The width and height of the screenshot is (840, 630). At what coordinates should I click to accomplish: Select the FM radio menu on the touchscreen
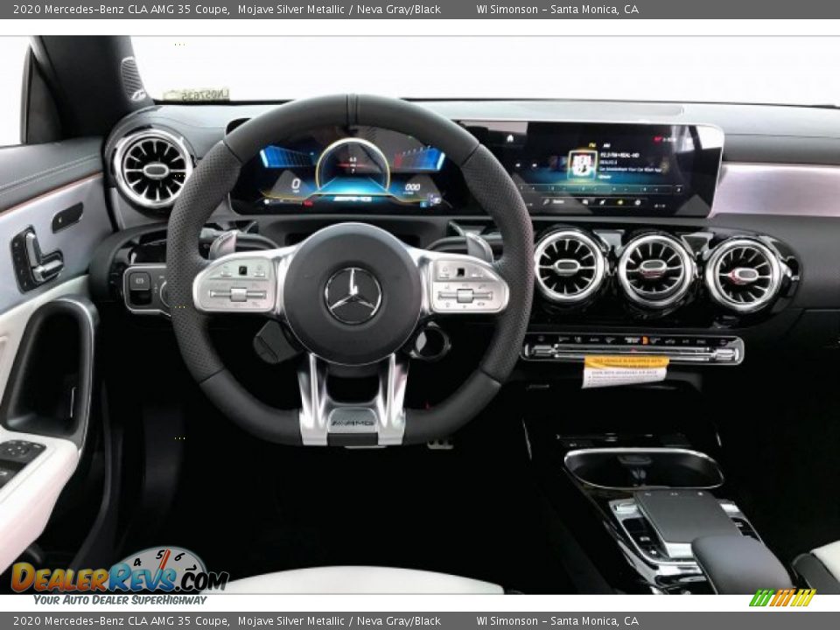point(591,143)
